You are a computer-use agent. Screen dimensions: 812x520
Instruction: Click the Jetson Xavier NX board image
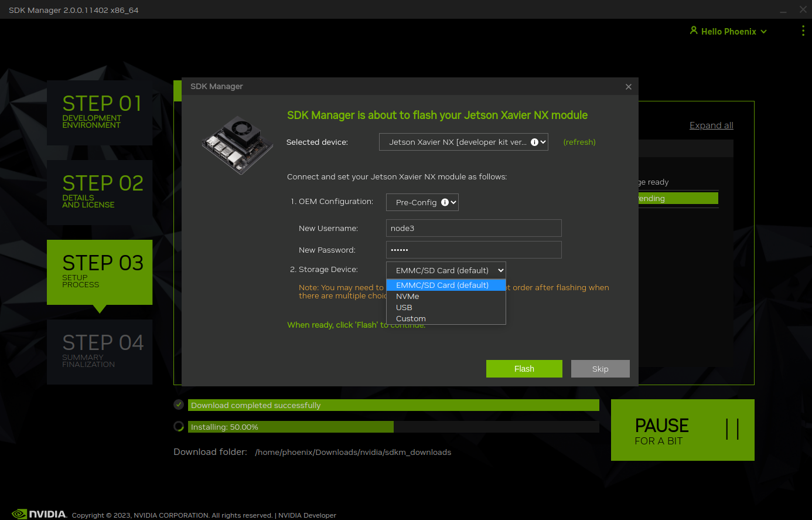238,144
